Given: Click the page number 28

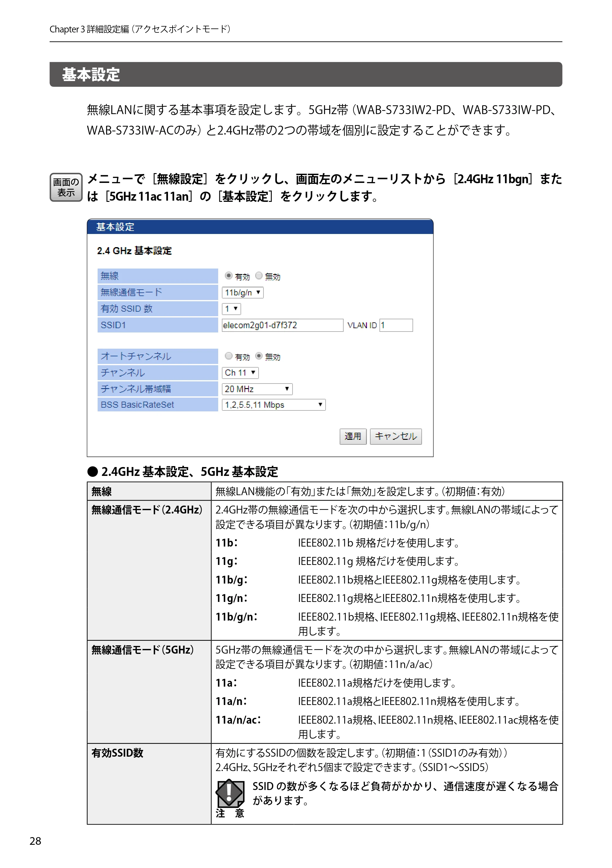Looking at the screenshot, I should tap(35, 841).
